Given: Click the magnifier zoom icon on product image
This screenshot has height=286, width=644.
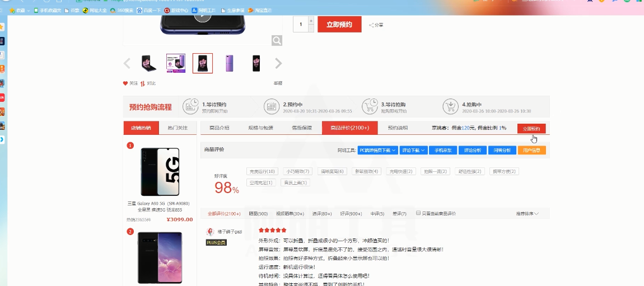Looking at the screenshot, I should click(x=277, y=40).
